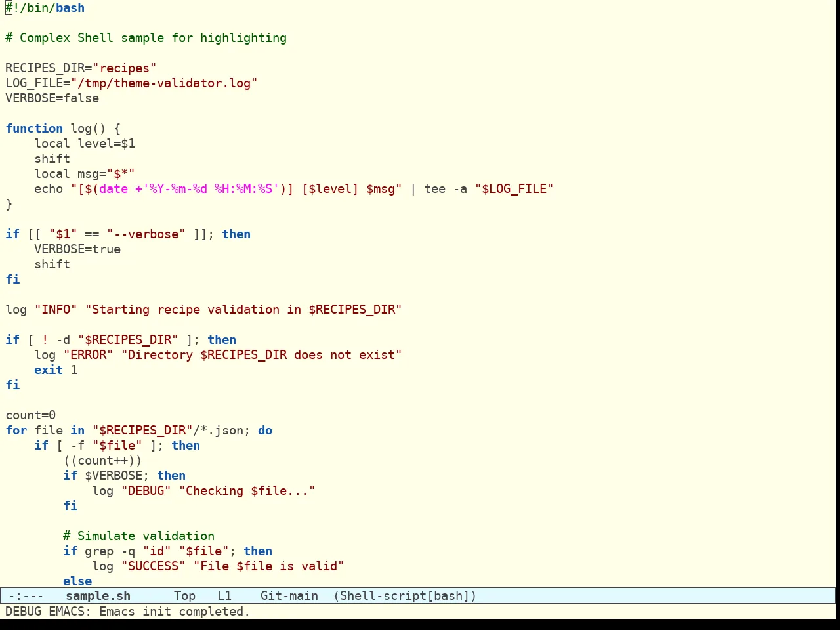Click the VERBOSE=true line
Screen dimensions: 840x630
point(77,249)
